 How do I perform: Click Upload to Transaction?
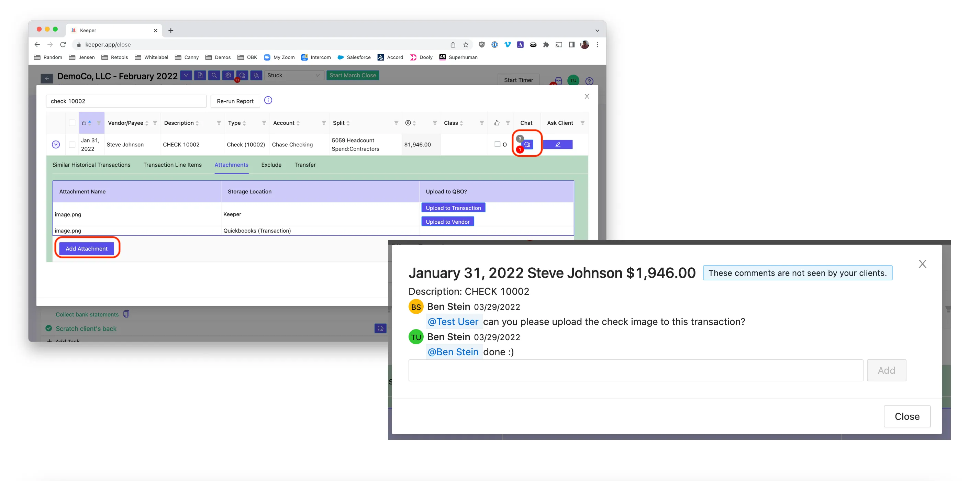(453, 208)
